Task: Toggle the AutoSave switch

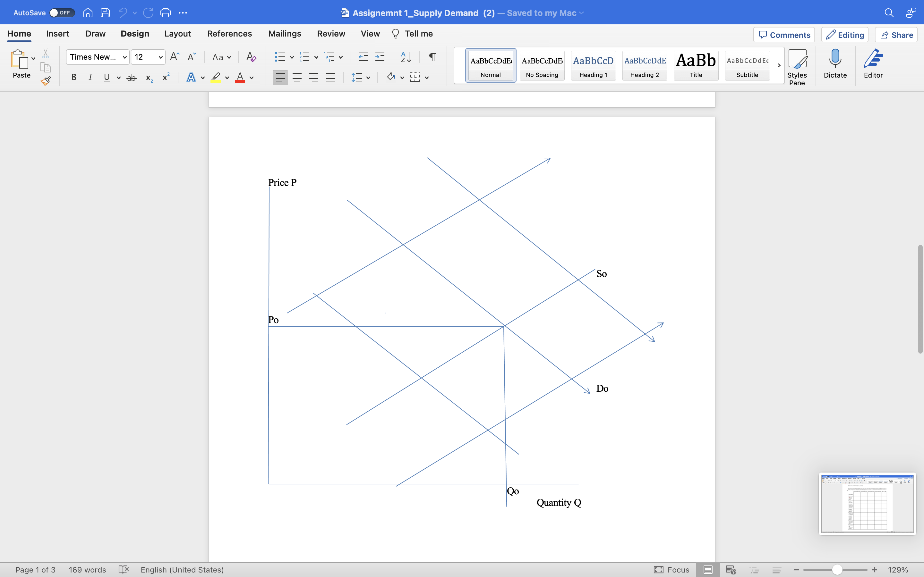Action: (62, 13)
